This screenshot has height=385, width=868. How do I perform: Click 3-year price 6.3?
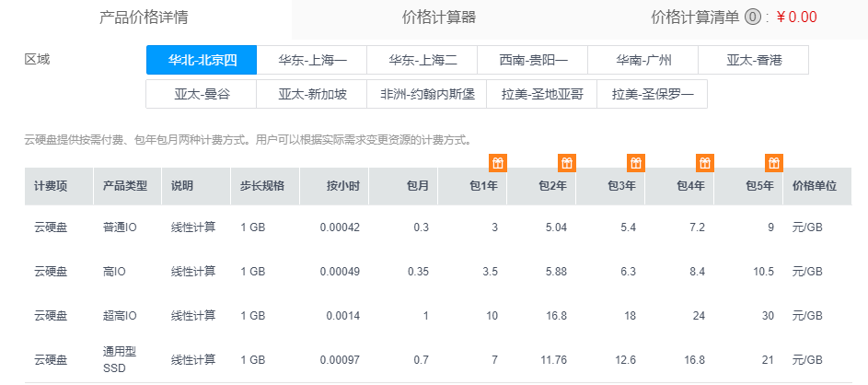[x=629, y=272]
